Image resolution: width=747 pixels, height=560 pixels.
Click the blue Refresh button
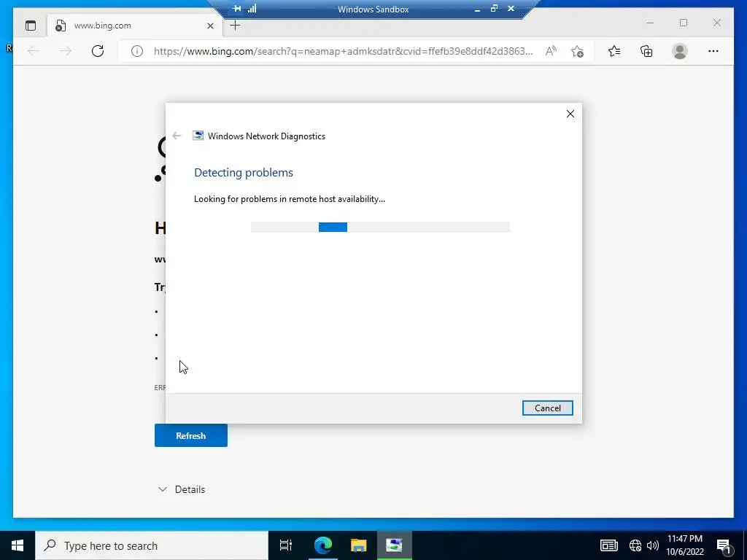pos(191,436)
